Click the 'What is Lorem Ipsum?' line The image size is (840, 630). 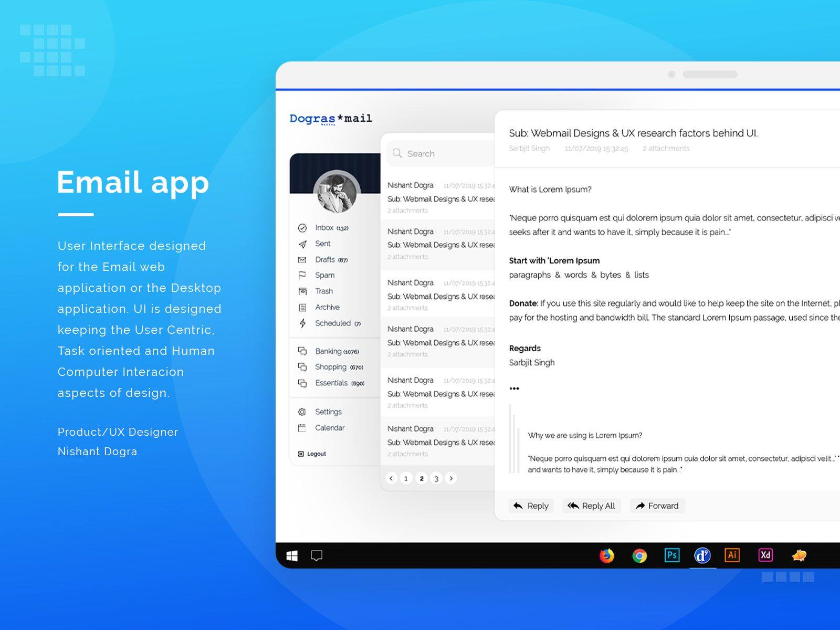pos(550,190)
